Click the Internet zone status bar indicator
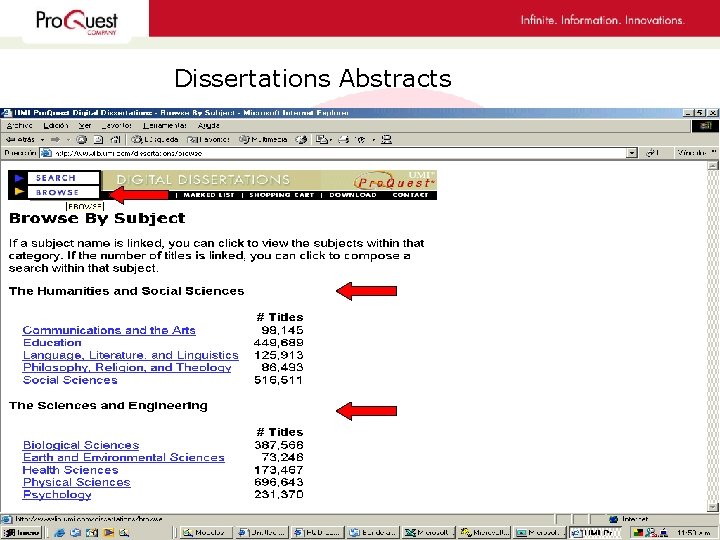The image size is (720, 540). coord(629,519)
